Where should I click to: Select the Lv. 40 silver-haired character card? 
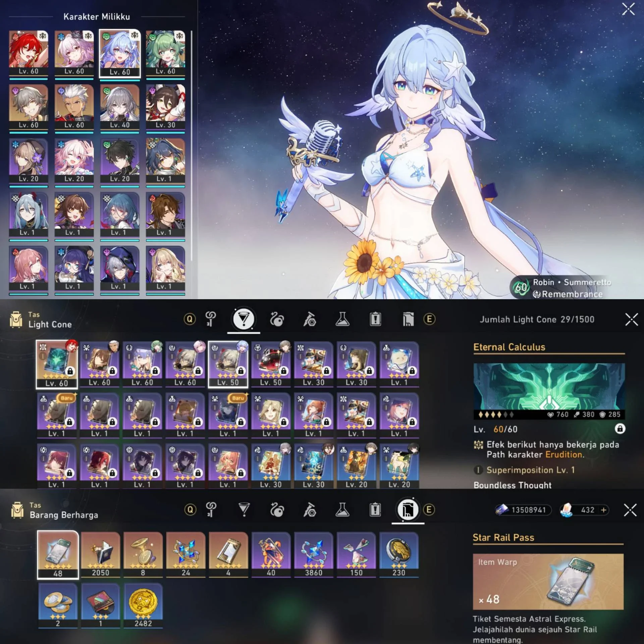click(120, 107)
